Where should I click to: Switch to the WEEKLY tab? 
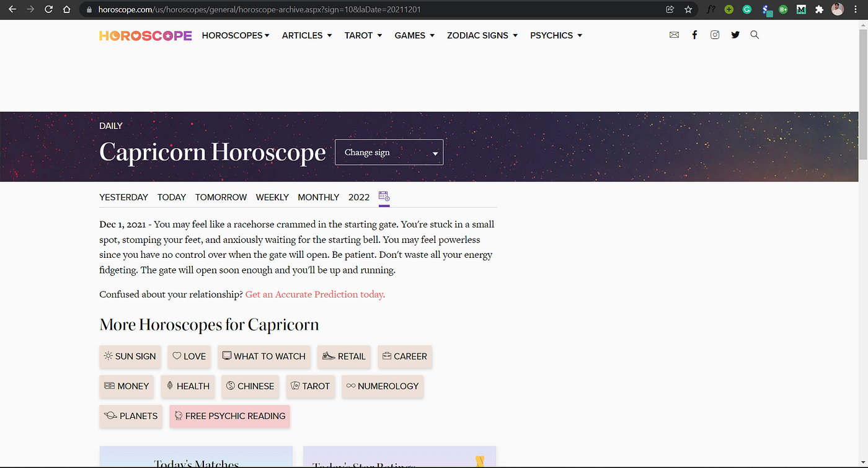272,197
